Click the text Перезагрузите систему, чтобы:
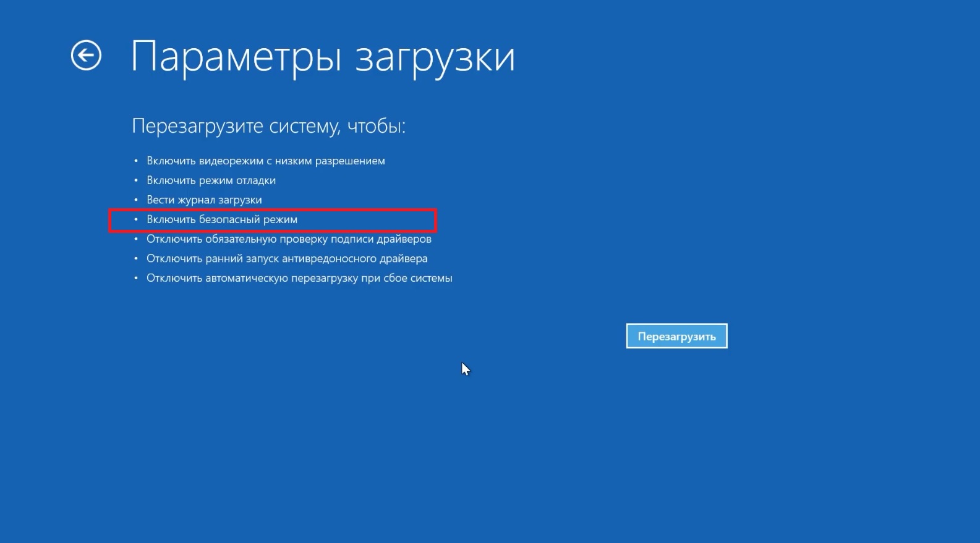 tap(268, 126)
